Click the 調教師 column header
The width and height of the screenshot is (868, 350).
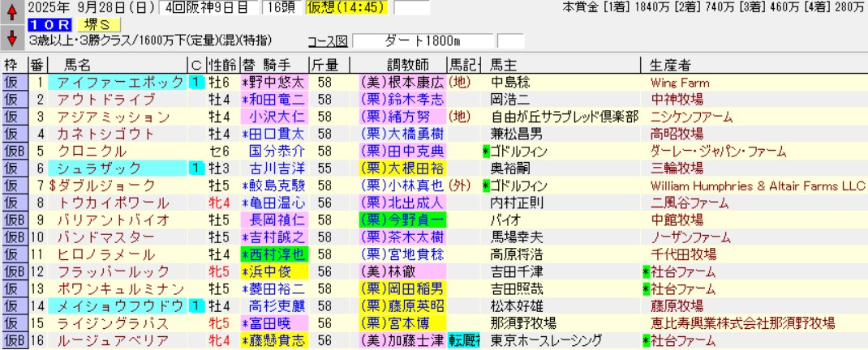400,65
